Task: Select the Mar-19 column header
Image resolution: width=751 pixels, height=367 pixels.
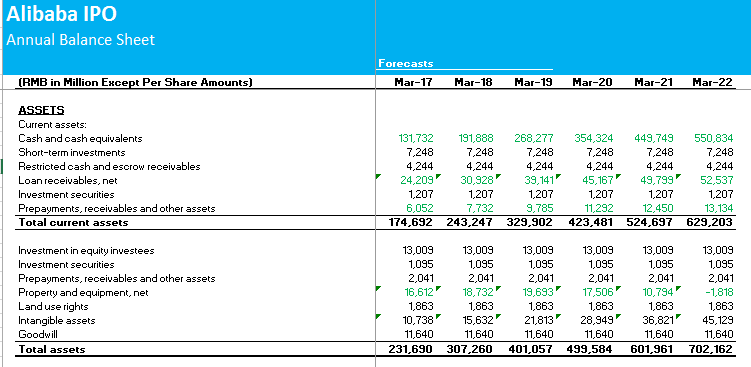Action: tap(533, 82)
